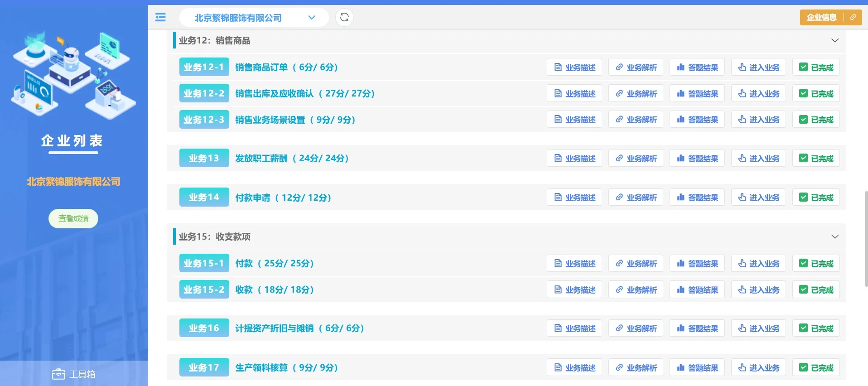This screenshot has height=386, width=868.
Task: Click the 业务描述 document icon in 业务12-3 row
Action: [x=558, y=120]
